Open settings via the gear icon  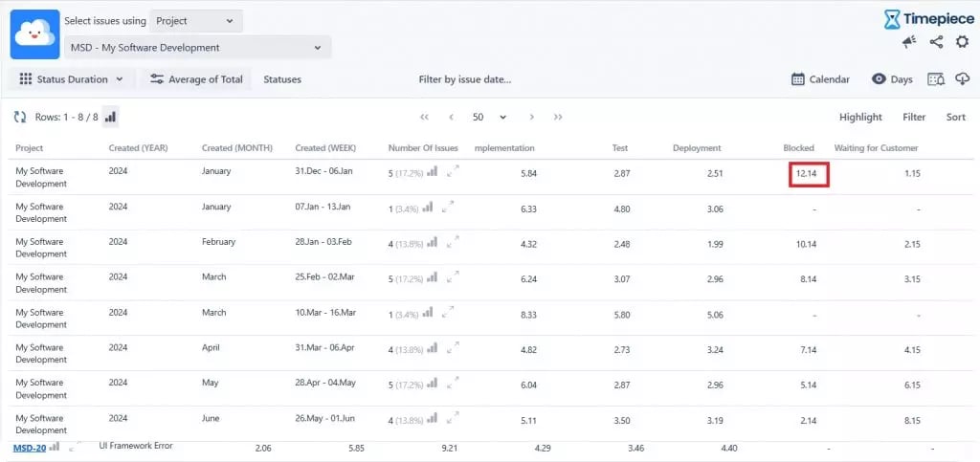click(x=962, y=42)
